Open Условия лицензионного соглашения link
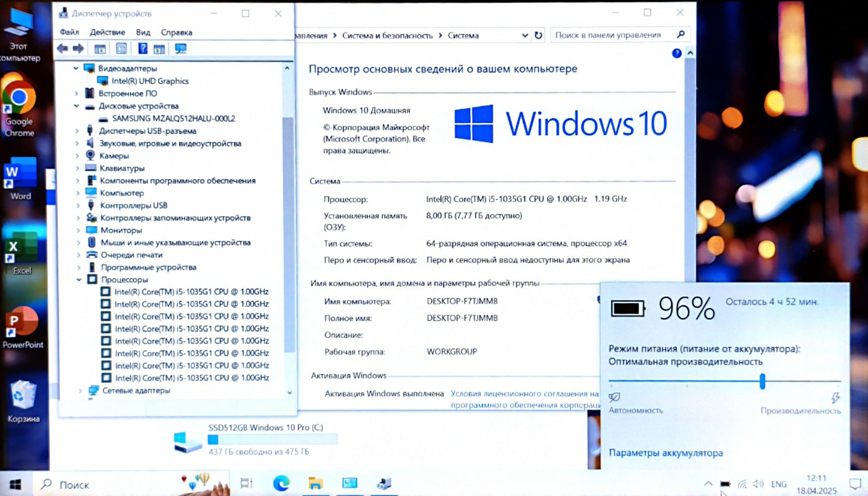The image size is (868, 496). click(x=525, y=399)
